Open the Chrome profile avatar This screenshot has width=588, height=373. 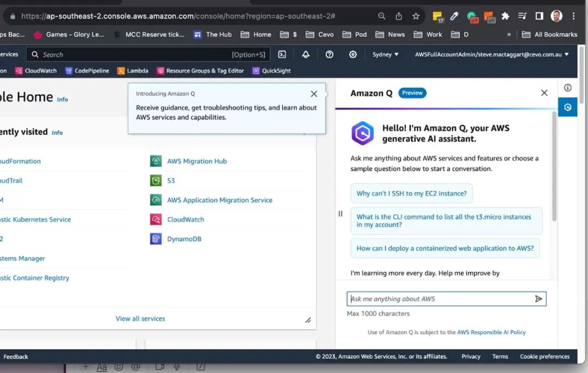click(x=556, y=16)
